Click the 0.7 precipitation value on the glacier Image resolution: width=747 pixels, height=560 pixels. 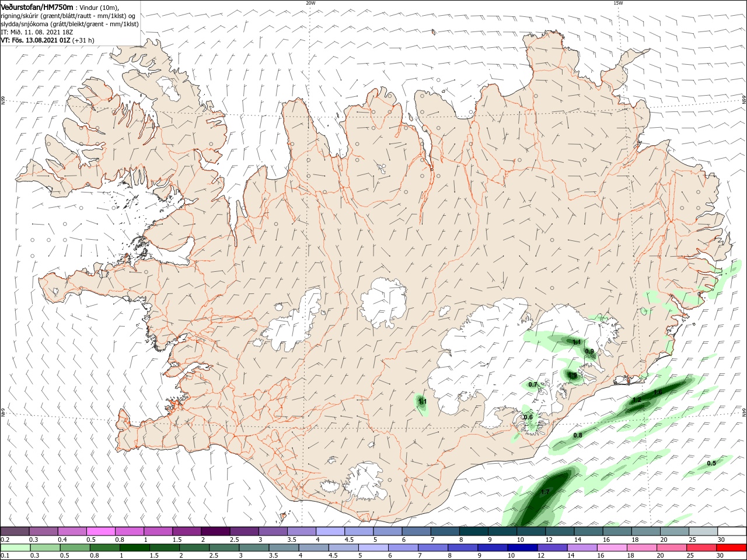(x=533, y=385)
